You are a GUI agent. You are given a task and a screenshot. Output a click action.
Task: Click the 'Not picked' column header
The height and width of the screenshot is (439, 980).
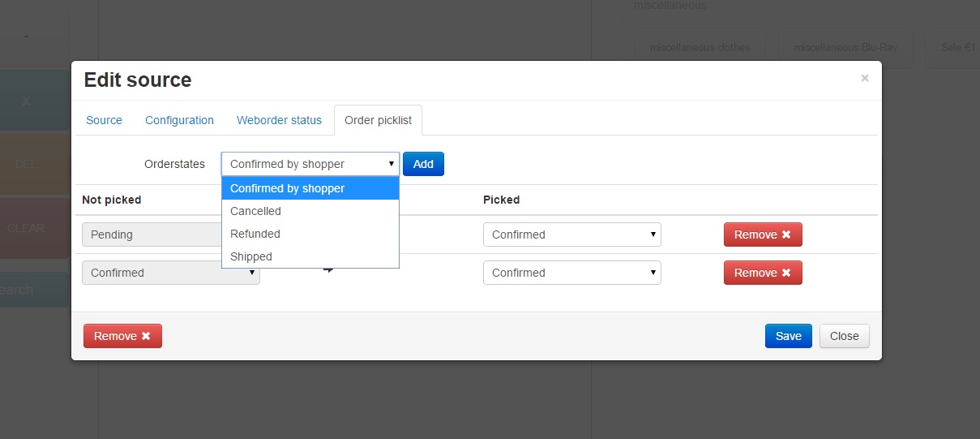pos(112,200)
